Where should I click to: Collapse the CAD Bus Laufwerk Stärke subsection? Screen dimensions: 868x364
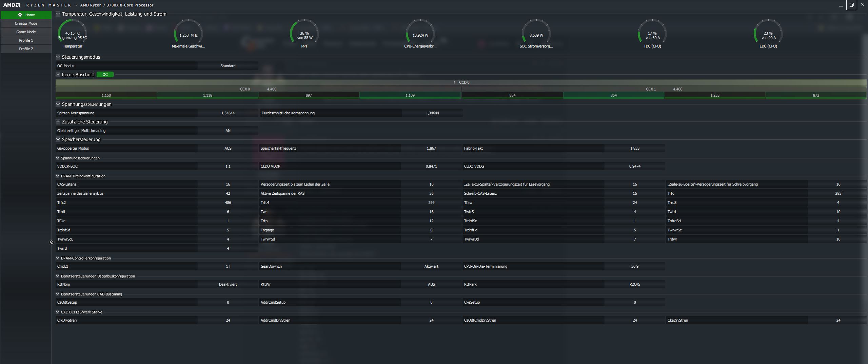click(x=58, y=312)
